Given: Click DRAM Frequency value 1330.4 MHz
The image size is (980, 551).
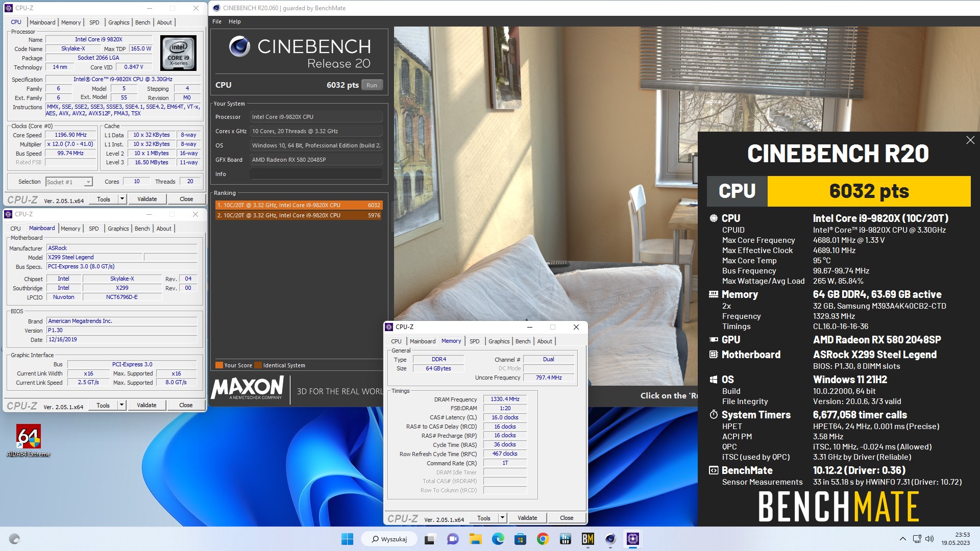Looking at the screenshot, I should tap(505, 399).
